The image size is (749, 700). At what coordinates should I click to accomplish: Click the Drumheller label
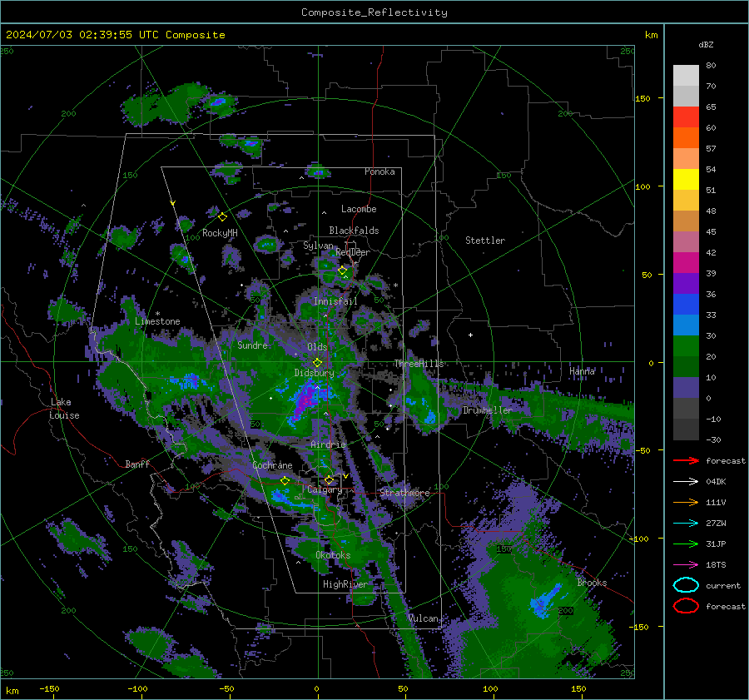(488, 410)
